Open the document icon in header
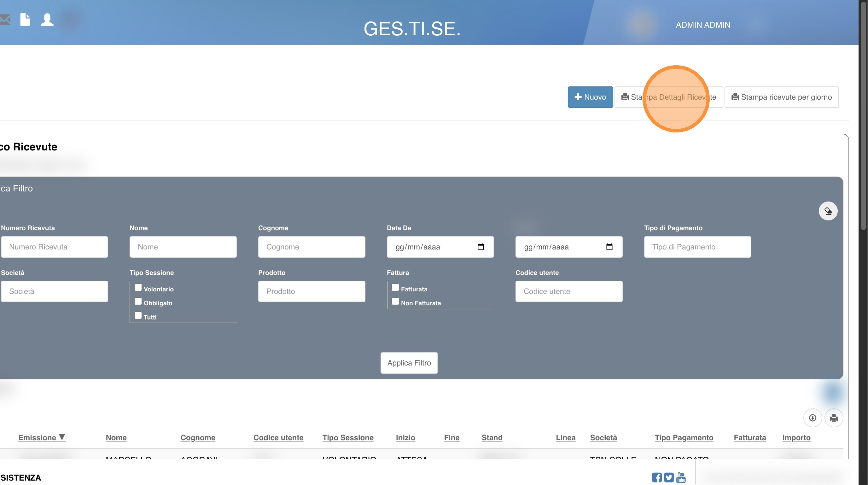The height and width of the screenshot is (485, 868). pyautogui.click(x=25, y=20)
